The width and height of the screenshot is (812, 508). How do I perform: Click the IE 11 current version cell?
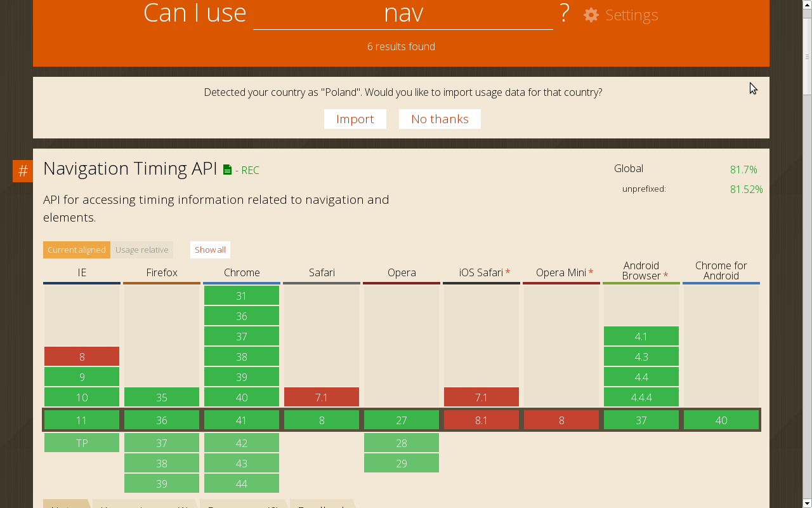click(x=82, y=420)
